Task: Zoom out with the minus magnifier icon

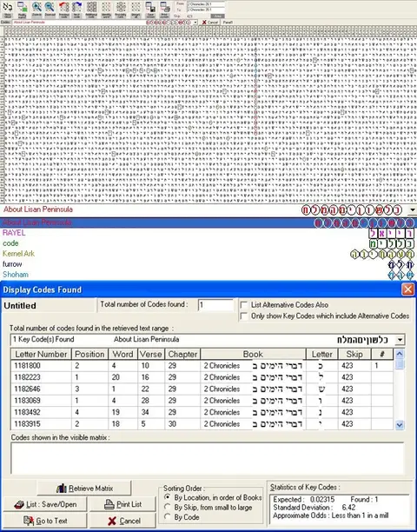Action: 50,10
